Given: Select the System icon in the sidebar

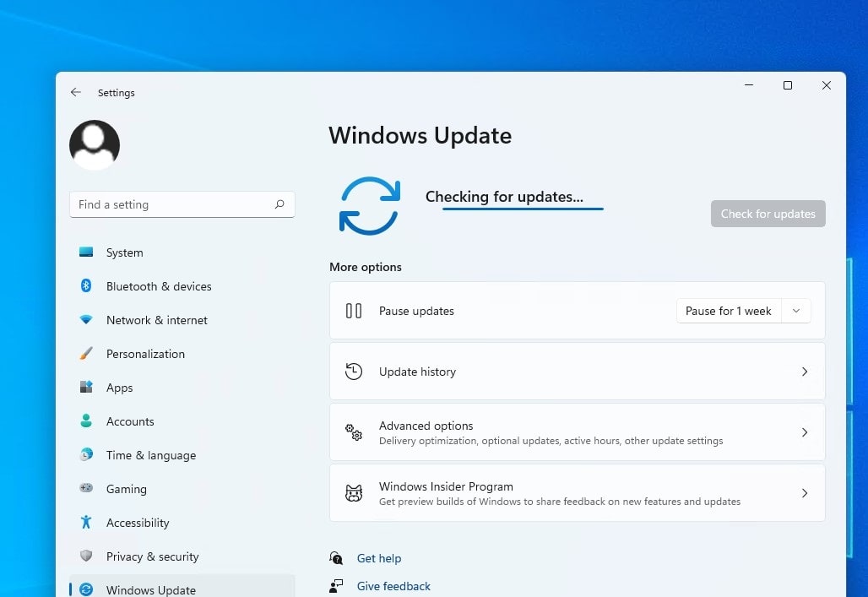Looking at the screenshot, I should click(x=86, y=252).
